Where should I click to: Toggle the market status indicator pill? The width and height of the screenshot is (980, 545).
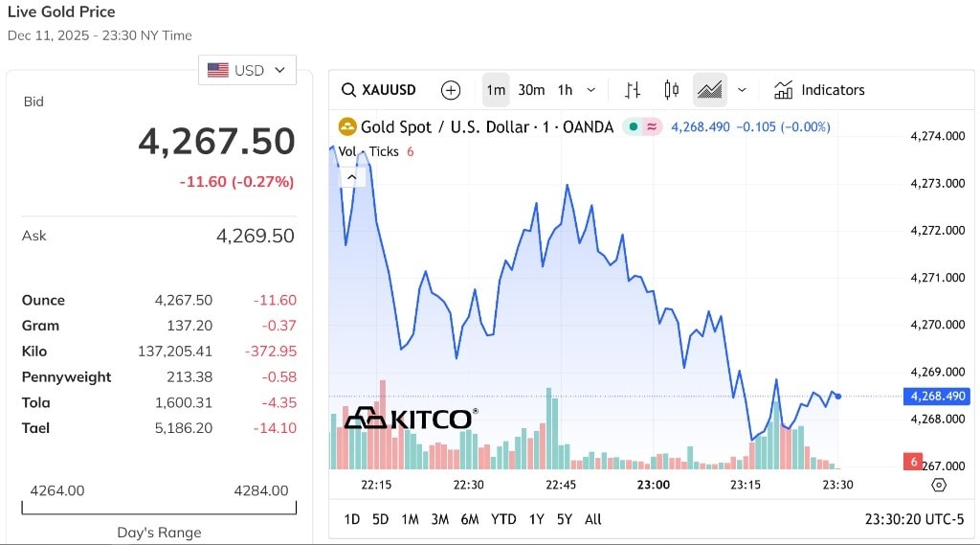point(641,126)
